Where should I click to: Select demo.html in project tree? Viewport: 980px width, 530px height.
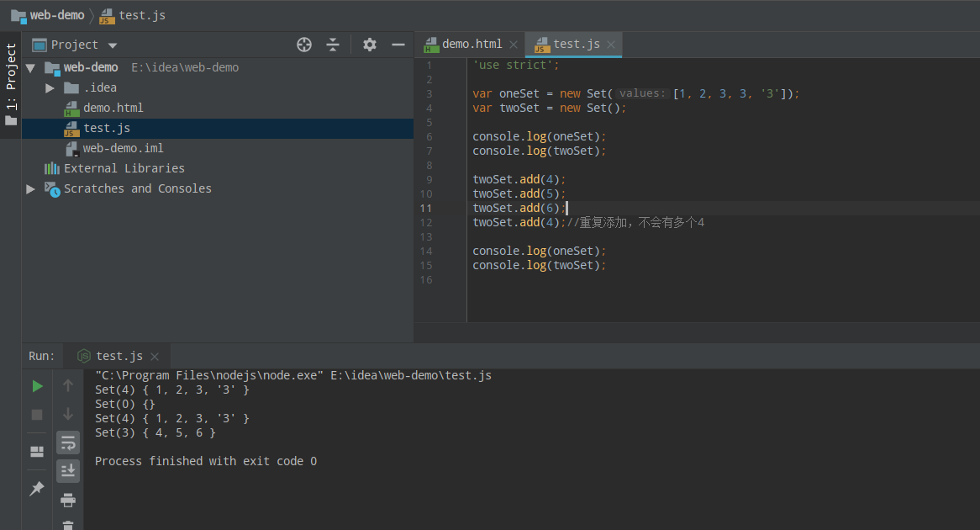pyautogui.click(x=113, y=108)
